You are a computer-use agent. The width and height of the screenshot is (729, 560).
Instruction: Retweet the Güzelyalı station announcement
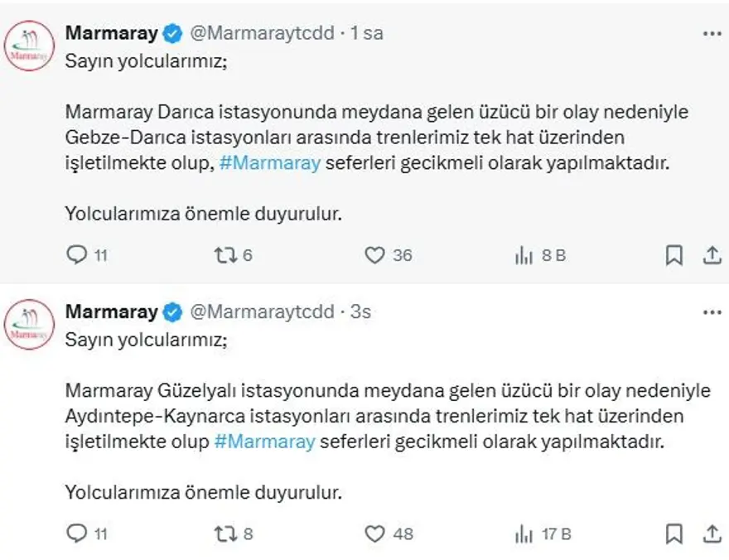[224, 534]
